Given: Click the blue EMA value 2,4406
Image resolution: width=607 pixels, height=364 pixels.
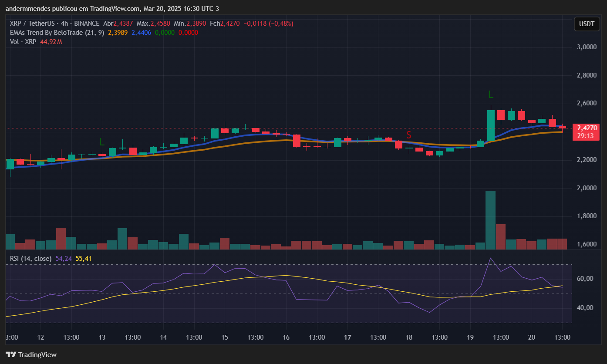Looking at the screenshot, I should (x=141, y=33).
